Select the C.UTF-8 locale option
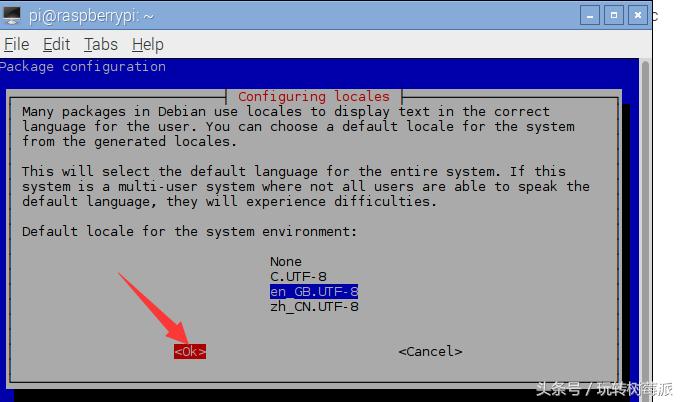Image resolution: width=682 pixels, height=402 pixels. point(298,276)
